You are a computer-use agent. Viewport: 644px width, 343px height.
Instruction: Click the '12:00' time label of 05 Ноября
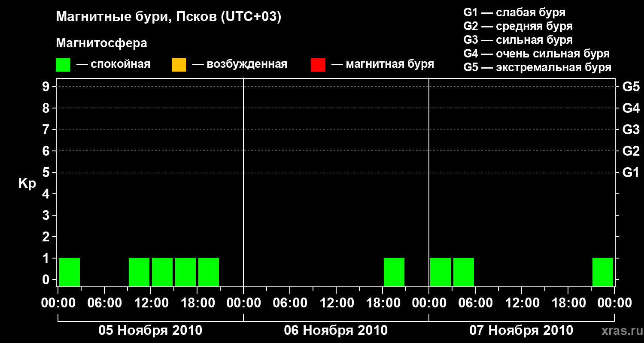click(x=151, y=303)
